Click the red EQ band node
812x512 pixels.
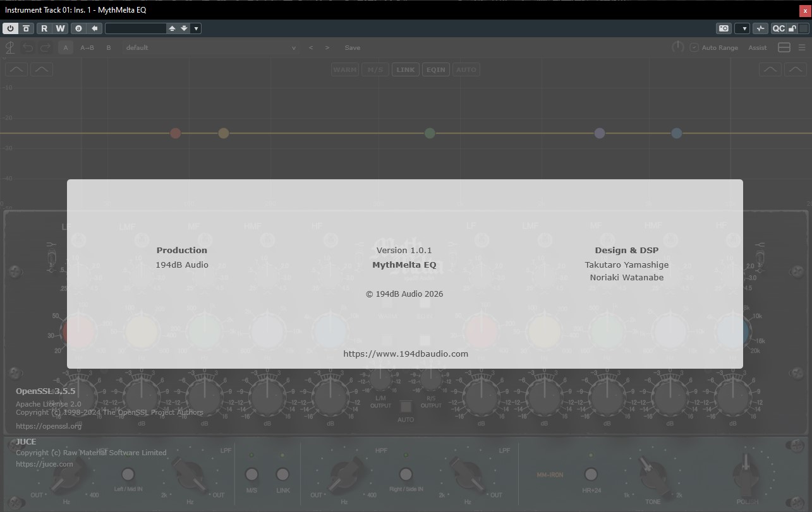click(176, 133)
